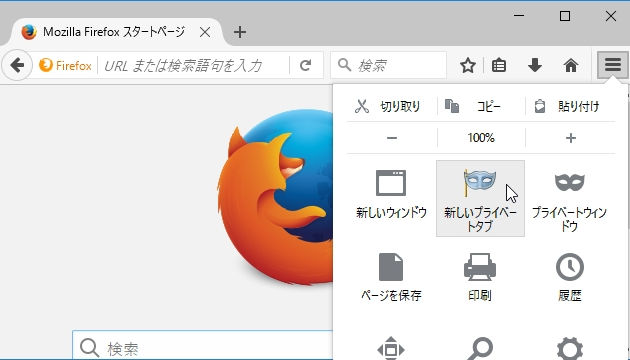Image resolution: width=630 pixels, height=360 pixels.
Task: Reset zoom level showing 100%
Action: [481, 138]
